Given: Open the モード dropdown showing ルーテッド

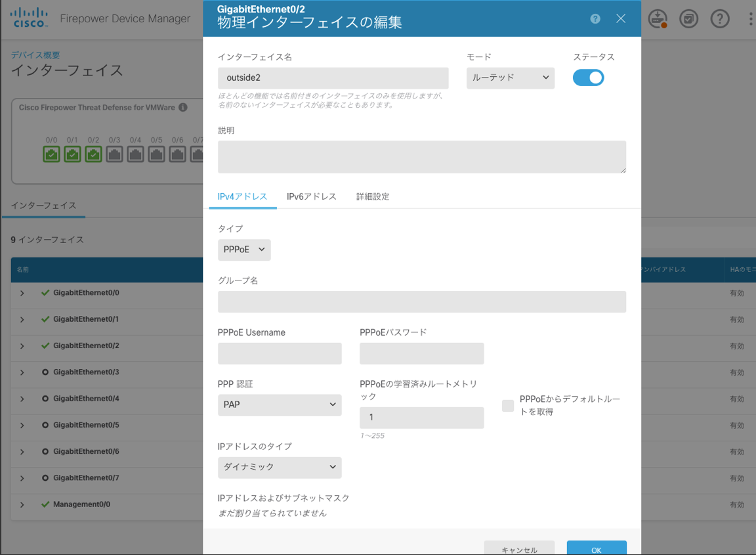Looking at the screenshot, I should (x=511, y=78).
